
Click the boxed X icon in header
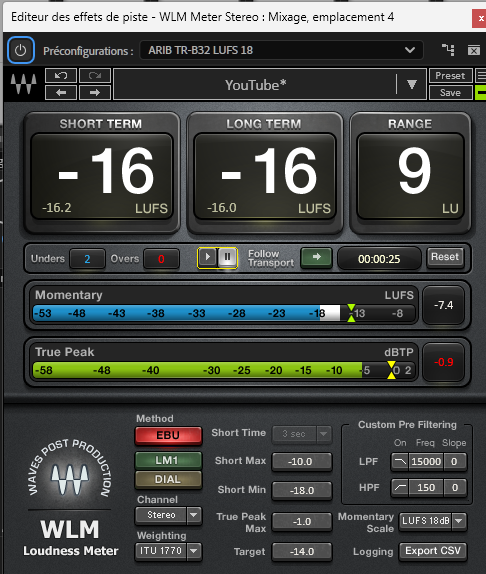pos(474,50)
